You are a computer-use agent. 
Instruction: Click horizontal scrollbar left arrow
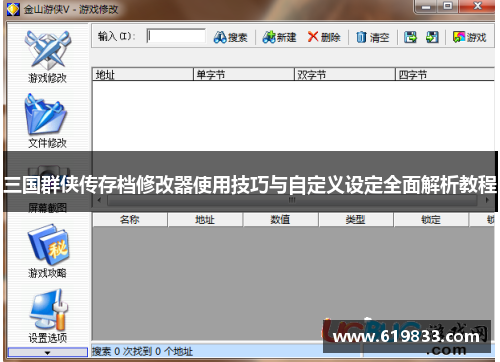99,200
